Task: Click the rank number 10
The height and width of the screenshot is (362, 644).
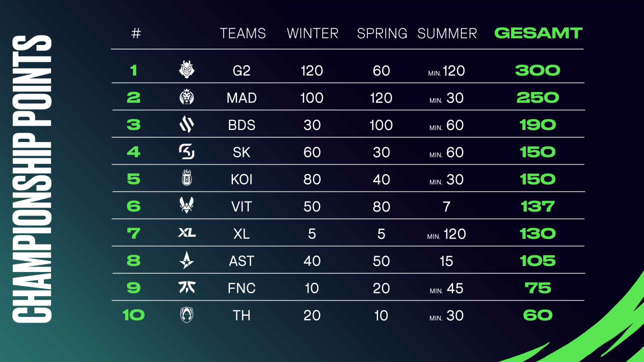Action: (x=133, y=315)
